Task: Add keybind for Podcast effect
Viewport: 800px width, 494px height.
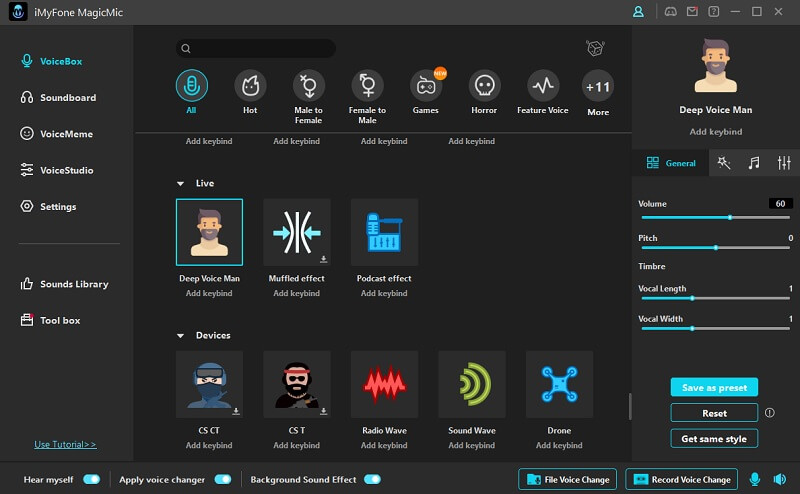Action: pyautogui.click(x=384, y=293)
